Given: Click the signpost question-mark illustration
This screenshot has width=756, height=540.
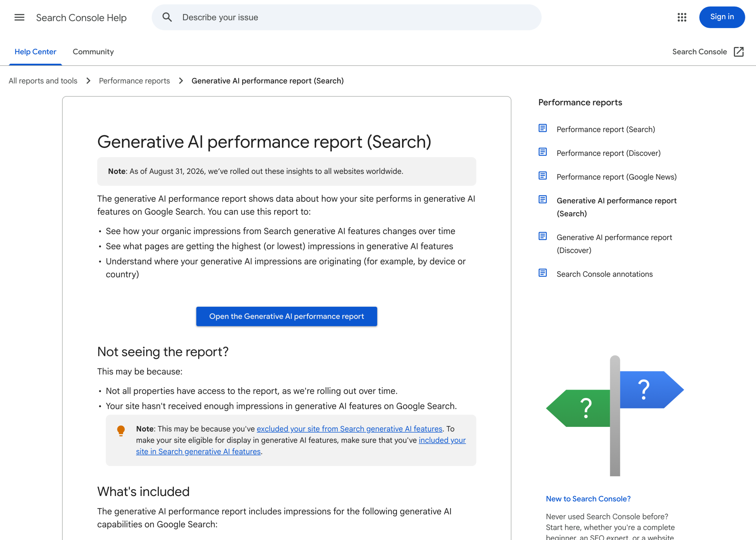Looking at the screenshot, I should 615,416.
